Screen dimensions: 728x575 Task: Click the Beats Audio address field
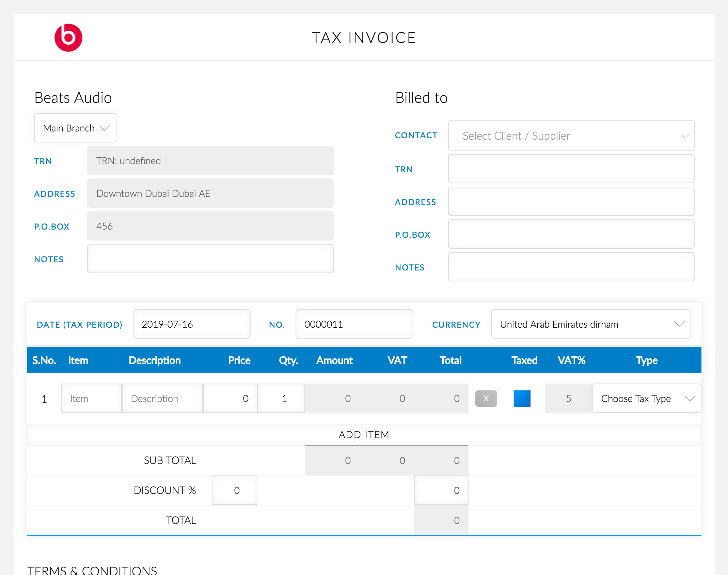(210, 193)
